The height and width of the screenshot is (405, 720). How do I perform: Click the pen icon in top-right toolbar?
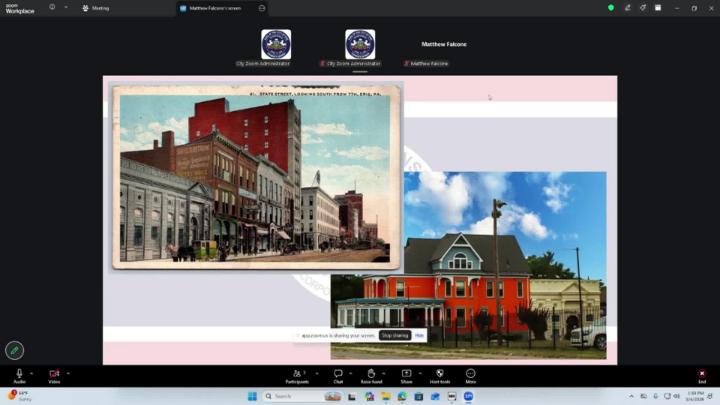627,8
